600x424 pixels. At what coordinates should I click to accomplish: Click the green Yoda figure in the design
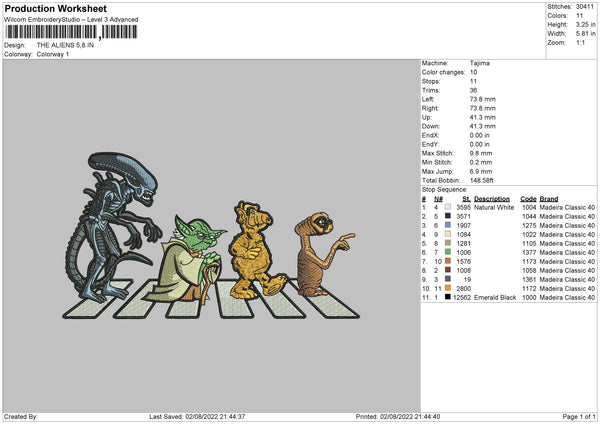pos(188,260)
